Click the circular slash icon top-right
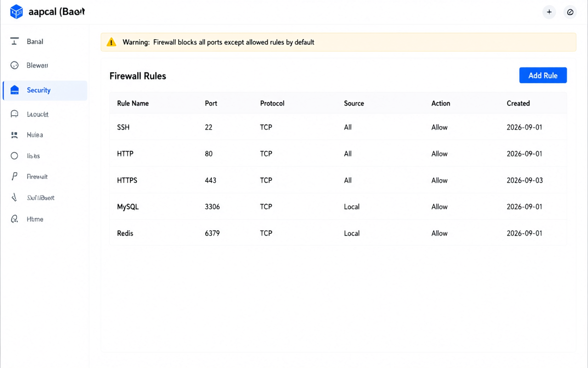 coord(570,12)
